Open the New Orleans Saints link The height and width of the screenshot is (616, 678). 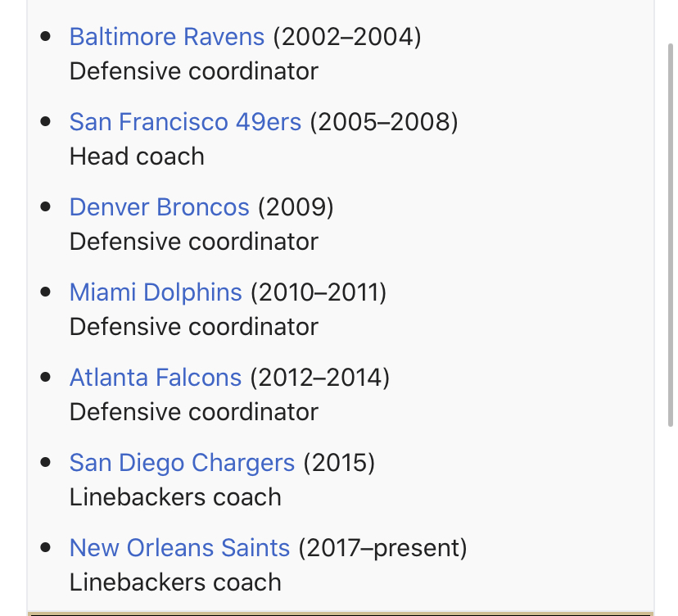179,548
